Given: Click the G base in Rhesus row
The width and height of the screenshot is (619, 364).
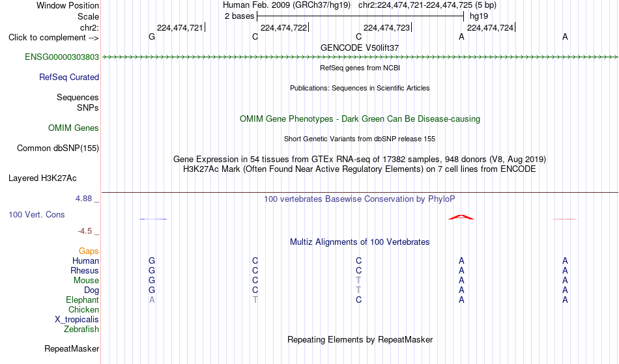Looking at the screenshot, I should click(x=152, y=271).
